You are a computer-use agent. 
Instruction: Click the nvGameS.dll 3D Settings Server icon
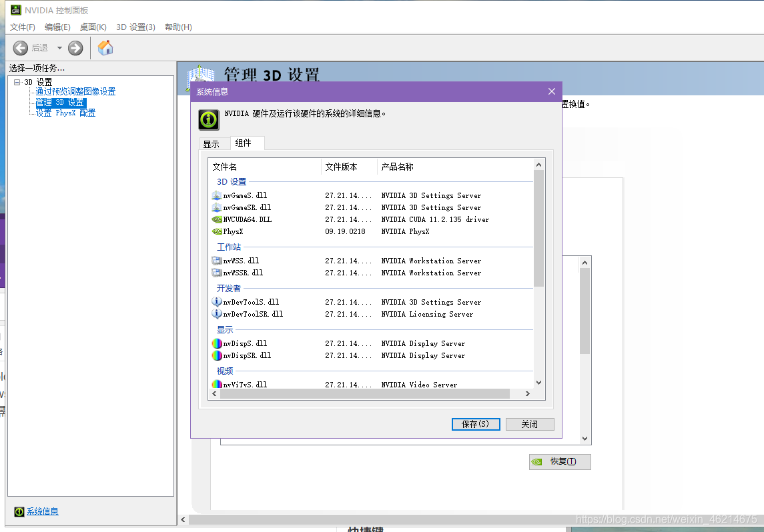[x=218, y=195]
